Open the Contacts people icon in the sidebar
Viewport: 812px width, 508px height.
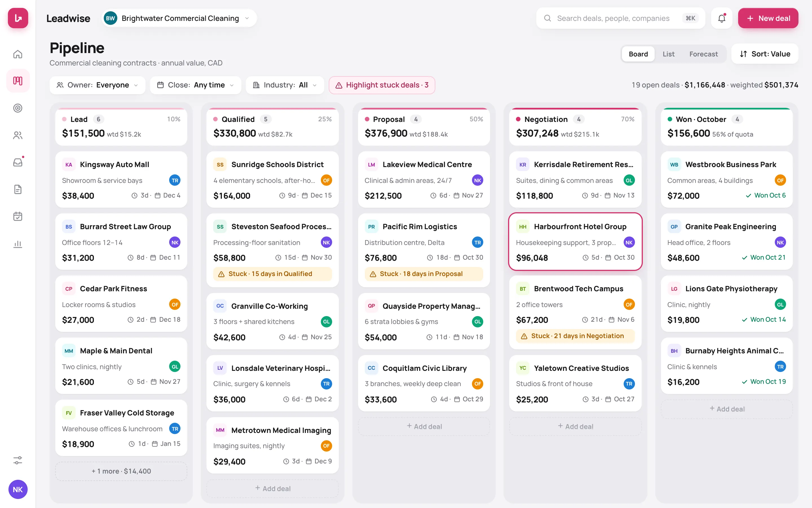pos(18,135)
